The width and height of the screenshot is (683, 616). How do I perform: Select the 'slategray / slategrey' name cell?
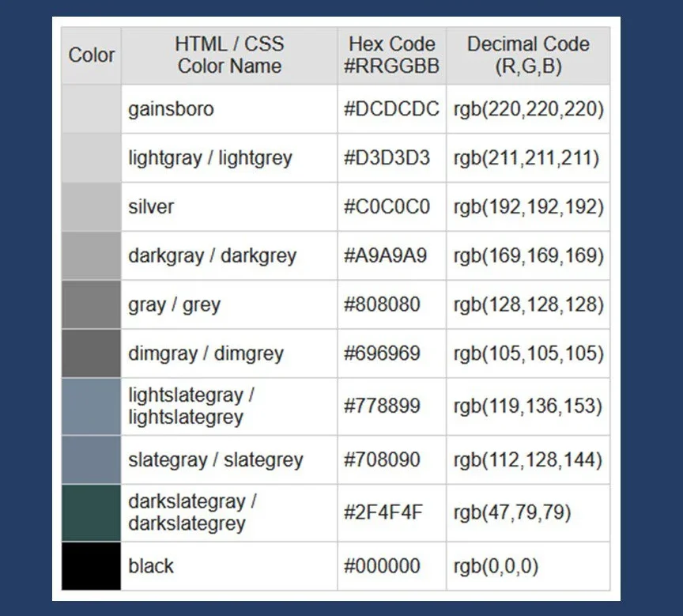229,460
